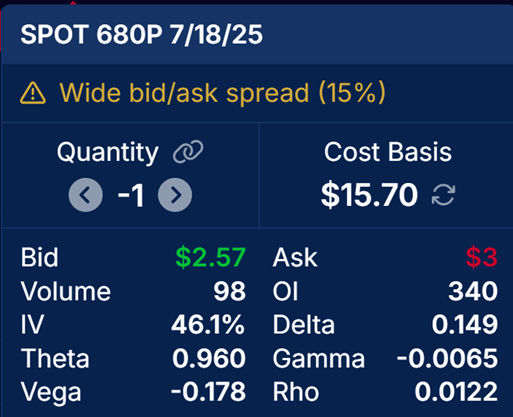
Task: Click the Theta value 0.960
Action: coord(209,359)
